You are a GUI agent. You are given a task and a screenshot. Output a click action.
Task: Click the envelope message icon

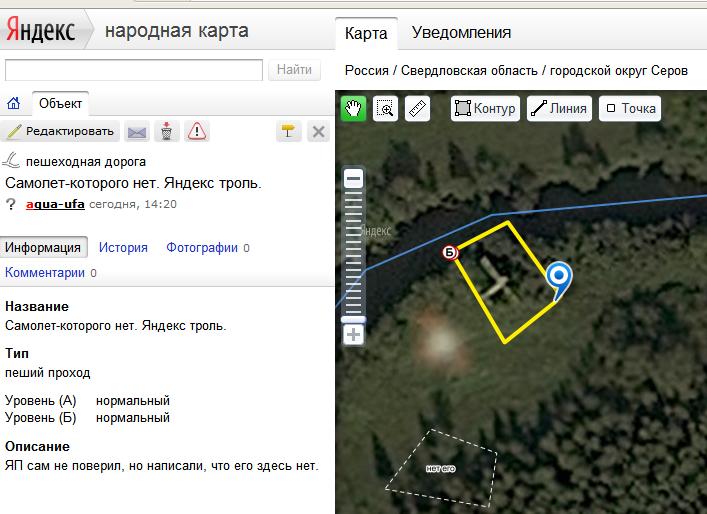[137, 132]
